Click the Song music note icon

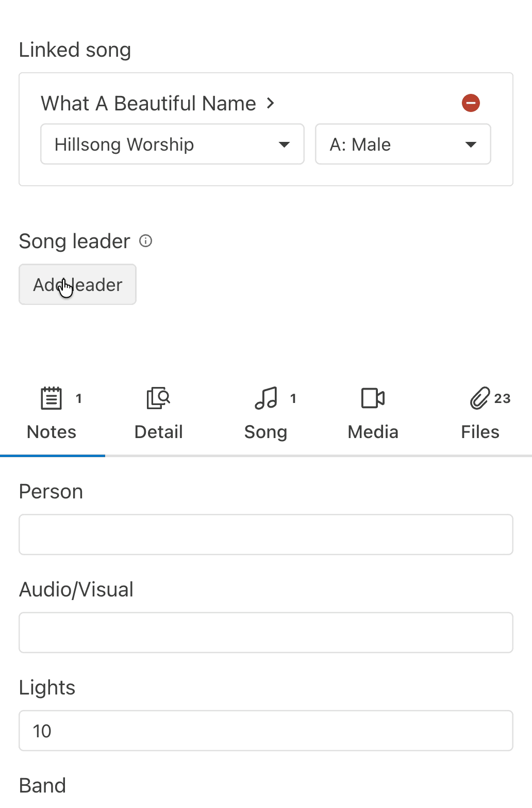click(266, 398)
